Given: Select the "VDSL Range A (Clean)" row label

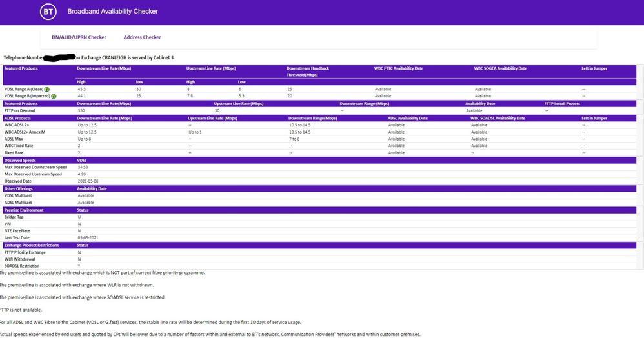Looking at the screenshot, I should [x=24, y=89].
